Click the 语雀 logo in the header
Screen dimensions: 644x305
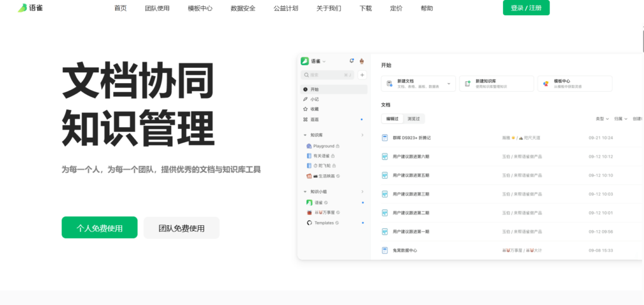[x=27, y=8]
